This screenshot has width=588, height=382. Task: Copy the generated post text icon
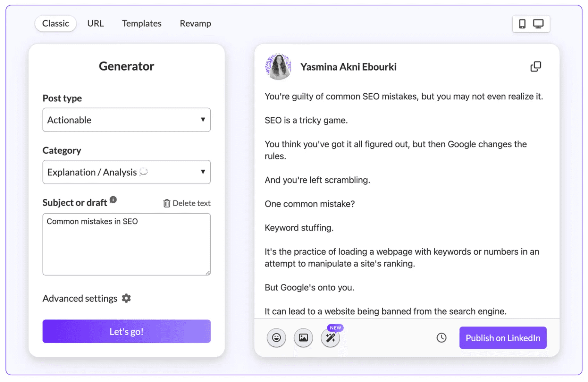[536, 66]
